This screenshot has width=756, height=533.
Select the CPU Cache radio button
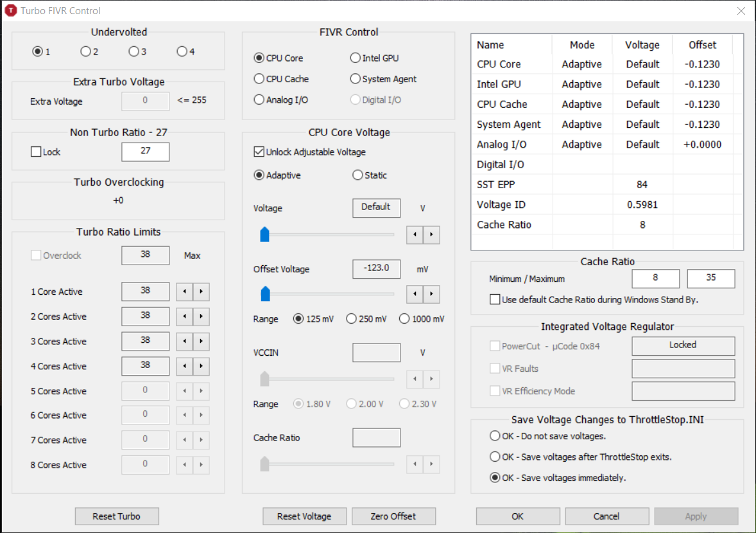tap(259, 78)
